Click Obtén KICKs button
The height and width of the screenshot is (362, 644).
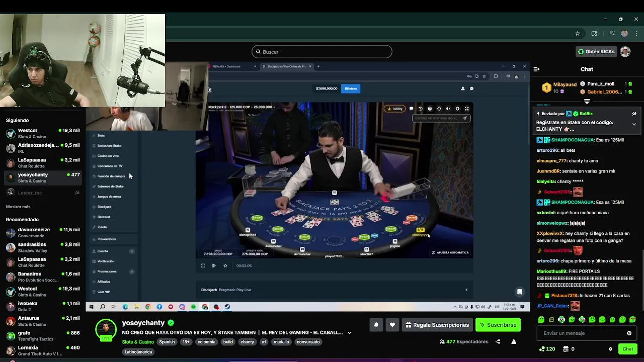coord(596,52)
